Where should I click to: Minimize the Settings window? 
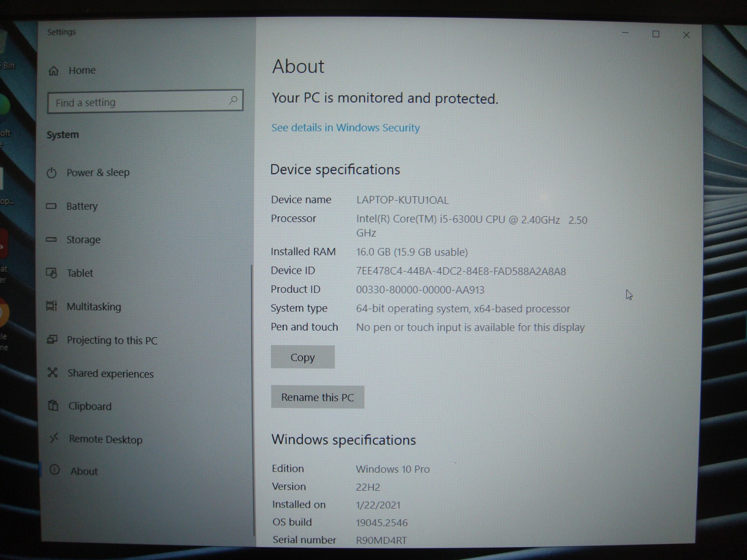coord(626,33)
